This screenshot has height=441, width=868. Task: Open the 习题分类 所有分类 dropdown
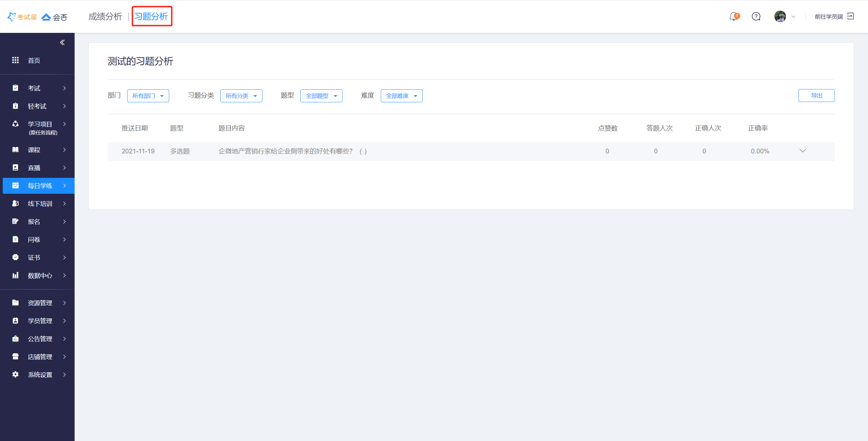[x=241, y=96]
